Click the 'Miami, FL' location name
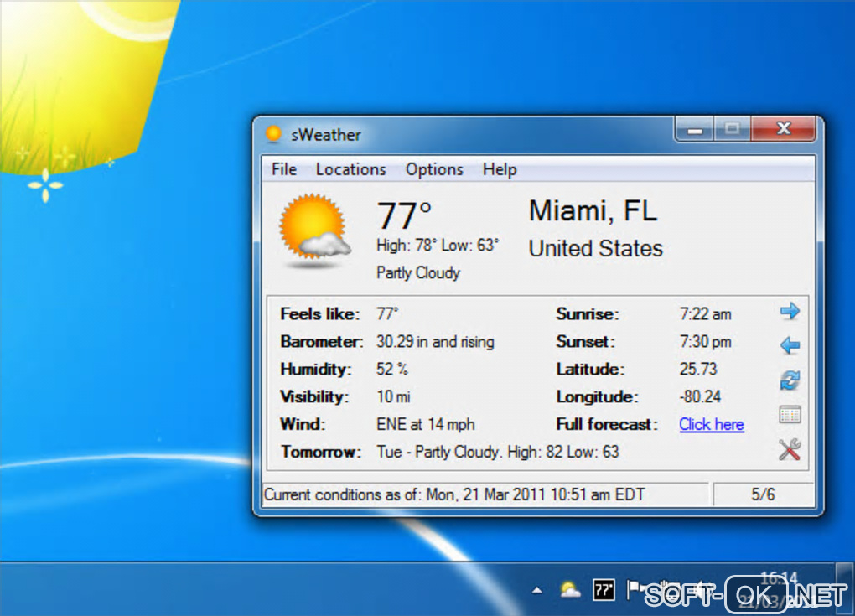 click(x=593, y=211)
